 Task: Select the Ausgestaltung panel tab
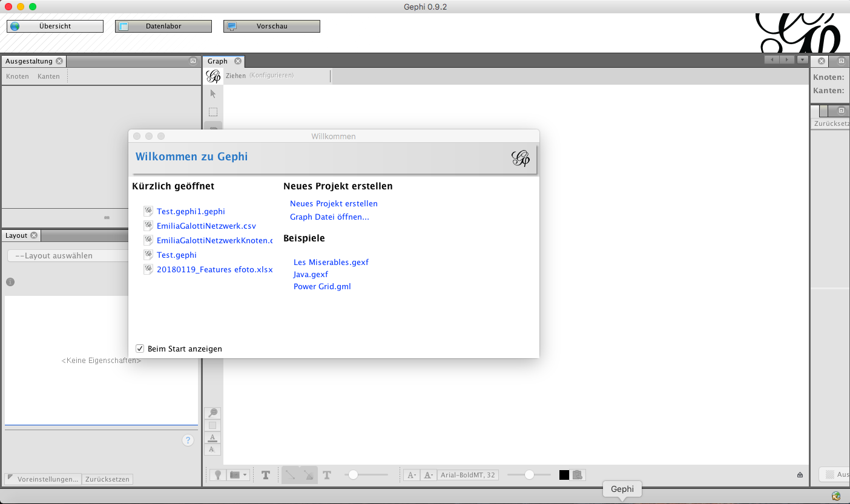click(x=29, y=61)
